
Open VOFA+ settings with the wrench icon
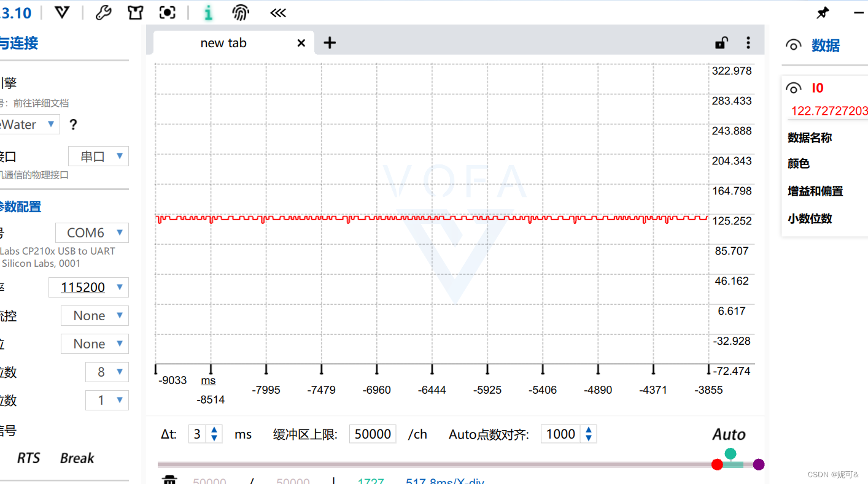point(103,12)
